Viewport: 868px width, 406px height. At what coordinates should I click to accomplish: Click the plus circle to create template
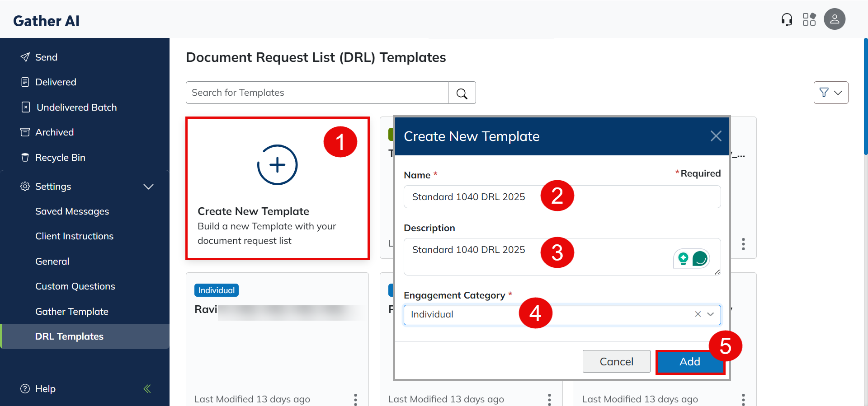click(x=277, y=165)
